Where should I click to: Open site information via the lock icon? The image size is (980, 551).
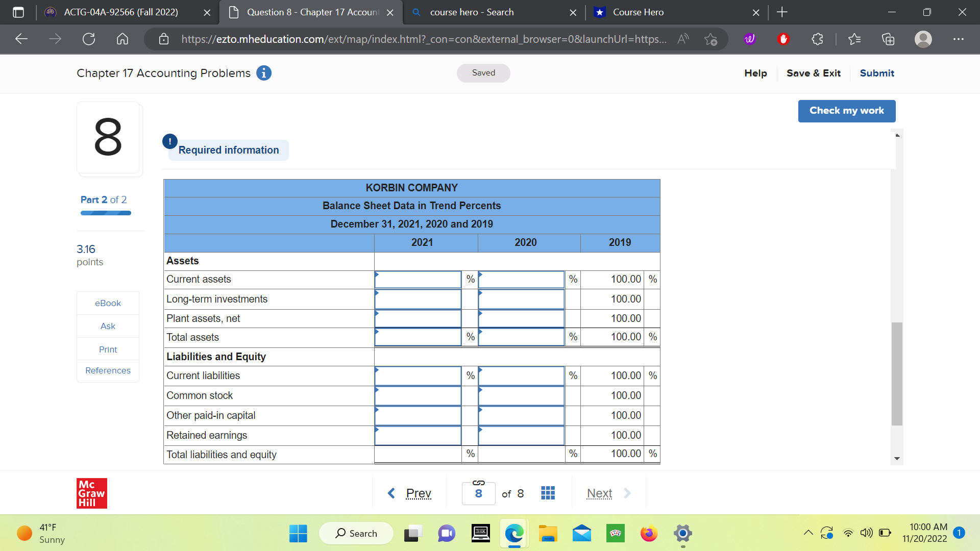tap(164, 39)
